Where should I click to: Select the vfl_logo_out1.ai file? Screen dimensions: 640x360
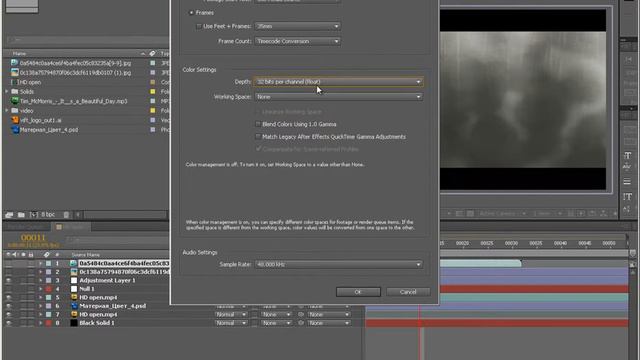coord(41,120)
